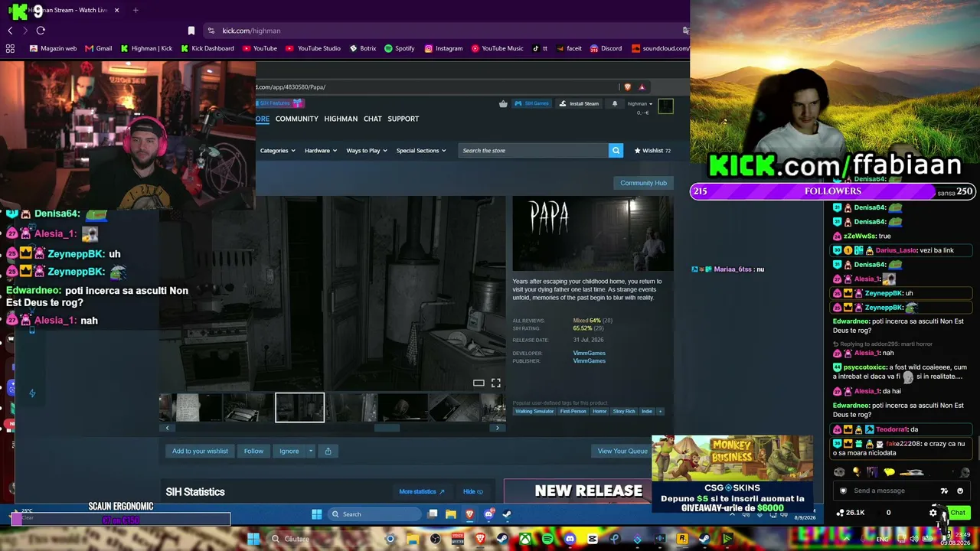The height and width of the screenshot is (551, 980).
Task: Click the blue store search magnifier button
Action: click(616, 151)
